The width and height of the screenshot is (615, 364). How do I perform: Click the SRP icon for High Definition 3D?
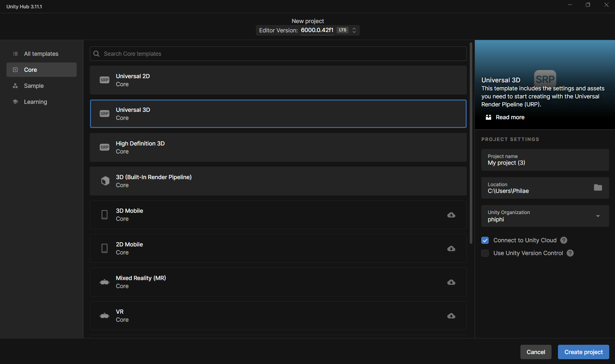click(x=105, y=147)
